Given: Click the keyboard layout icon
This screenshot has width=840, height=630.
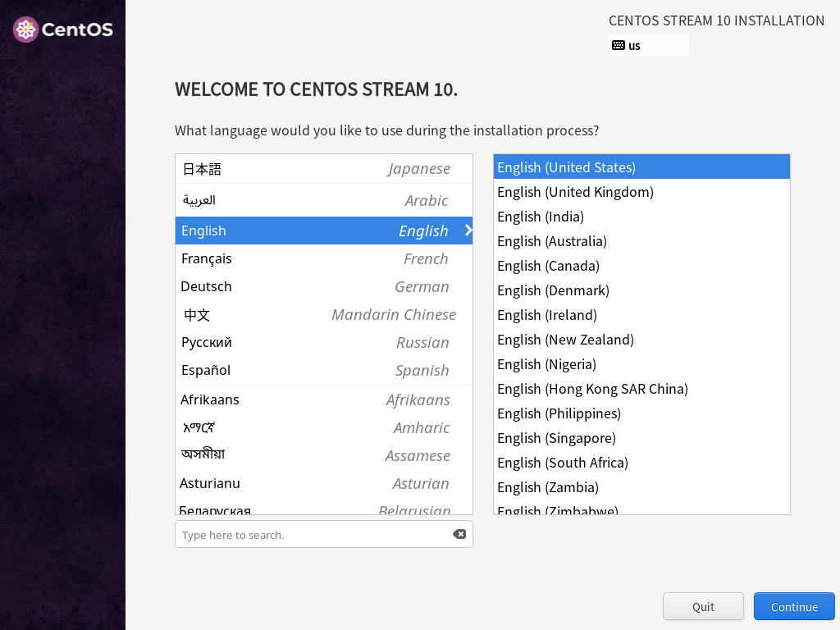Looking at the screenshot, I should 619,46.
